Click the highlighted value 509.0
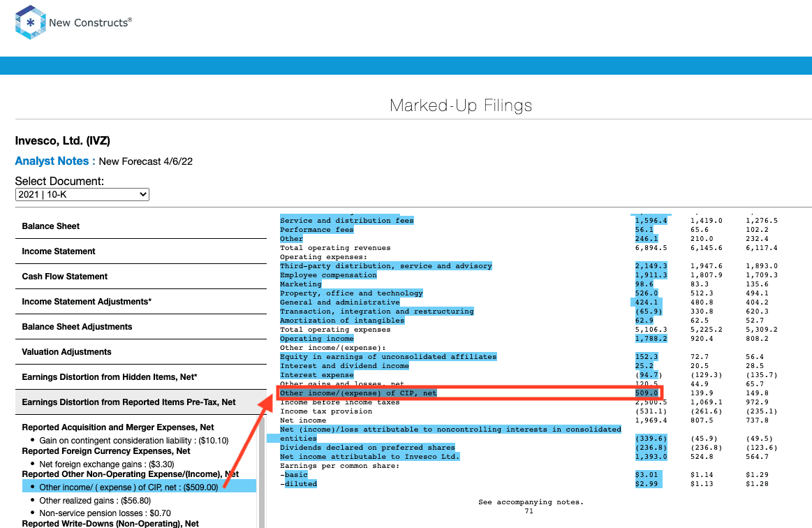 coord(647,393)
